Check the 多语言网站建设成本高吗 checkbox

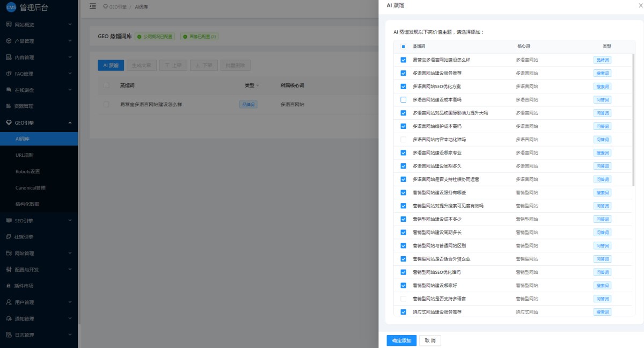click(403, 100)
